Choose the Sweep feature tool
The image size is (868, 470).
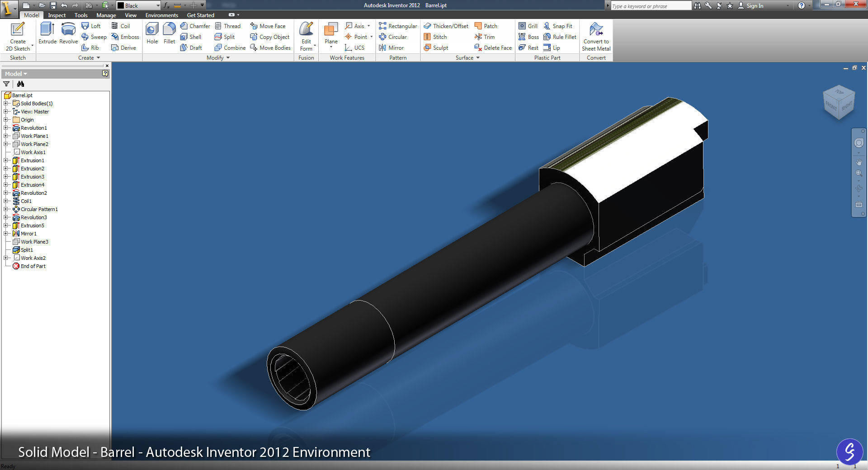[x=94, y=37]
